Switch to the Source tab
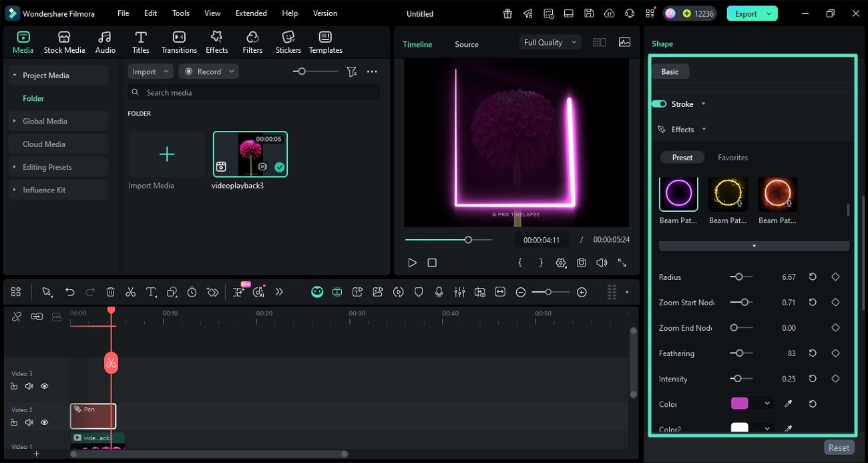Screen dimensions: 868x463 click(x=466, y=44)
